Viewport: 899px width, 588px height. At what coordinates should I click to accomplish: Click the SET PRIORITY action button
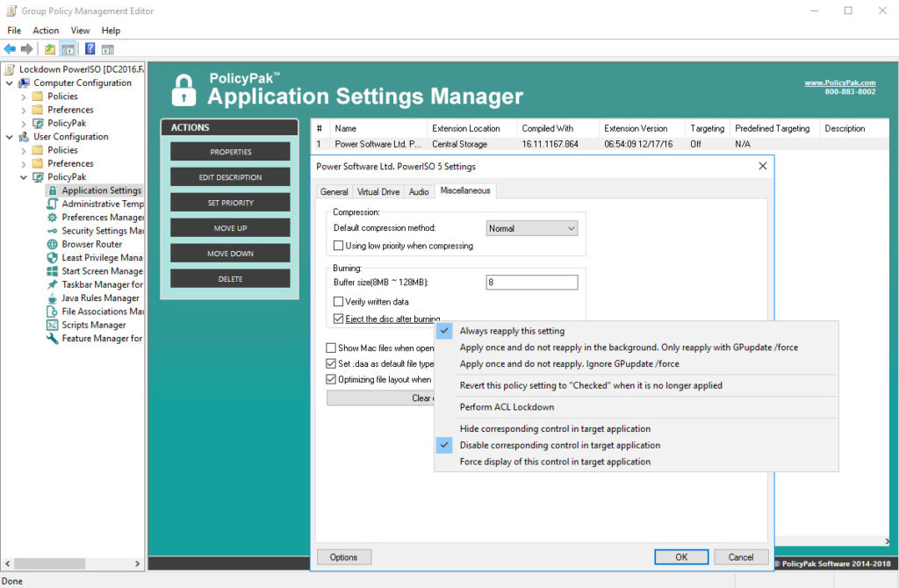[230, 203]
